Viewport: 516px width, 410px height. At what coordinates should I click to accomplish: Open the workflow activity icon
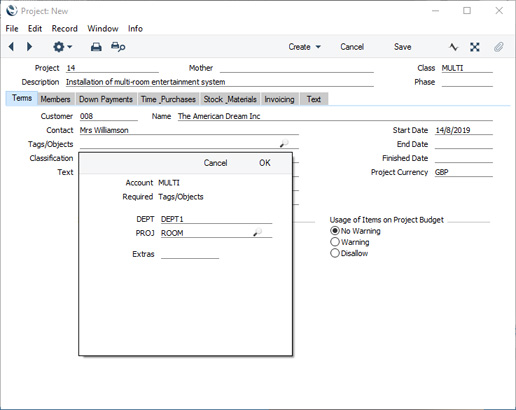point(453,47)
